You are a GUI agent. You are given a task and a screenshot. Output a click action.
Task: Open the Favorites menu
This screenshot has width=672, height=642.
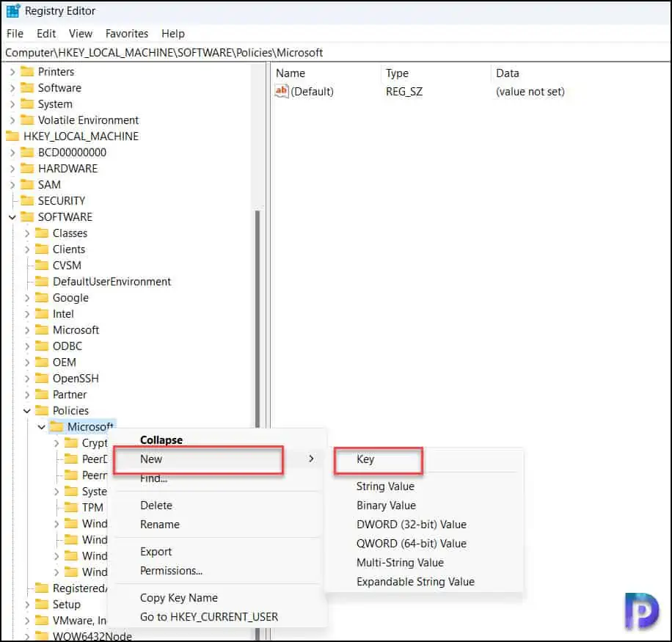click(x=127, y=34)
